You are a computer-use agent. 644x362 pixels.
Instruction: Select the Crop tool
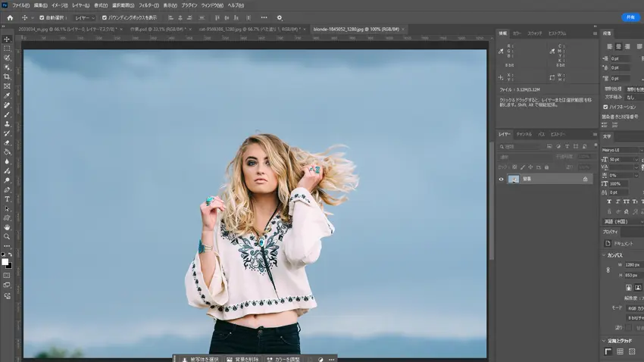[x=7, y=76]
